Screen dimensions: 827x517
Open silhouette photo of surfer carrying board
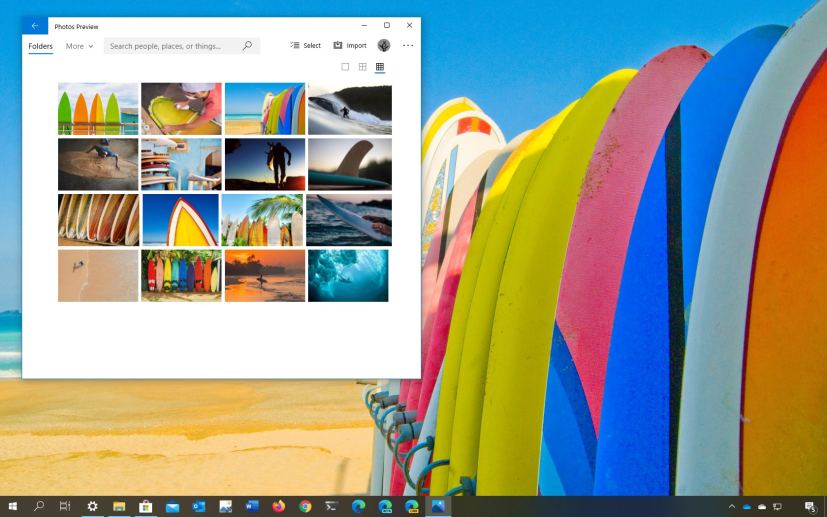pyautogui.click(x=265, y=164)
